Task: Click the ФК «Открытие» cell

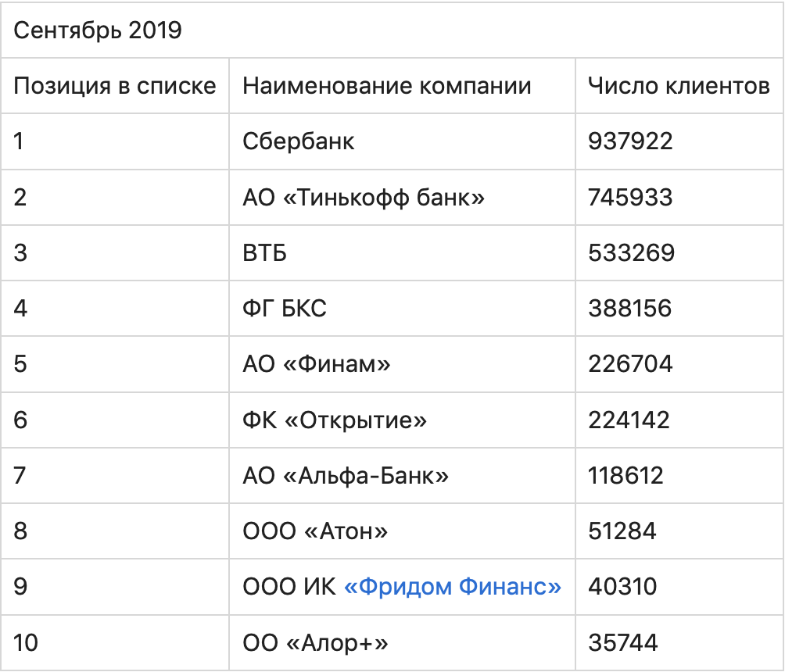Action: [335, 420]
